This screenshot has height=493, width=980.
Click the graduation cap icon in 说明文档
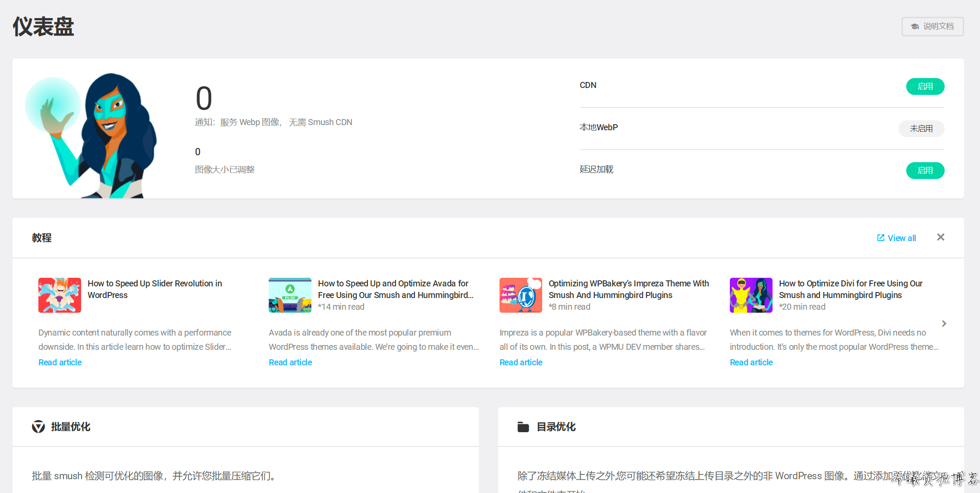pos(915,26)
